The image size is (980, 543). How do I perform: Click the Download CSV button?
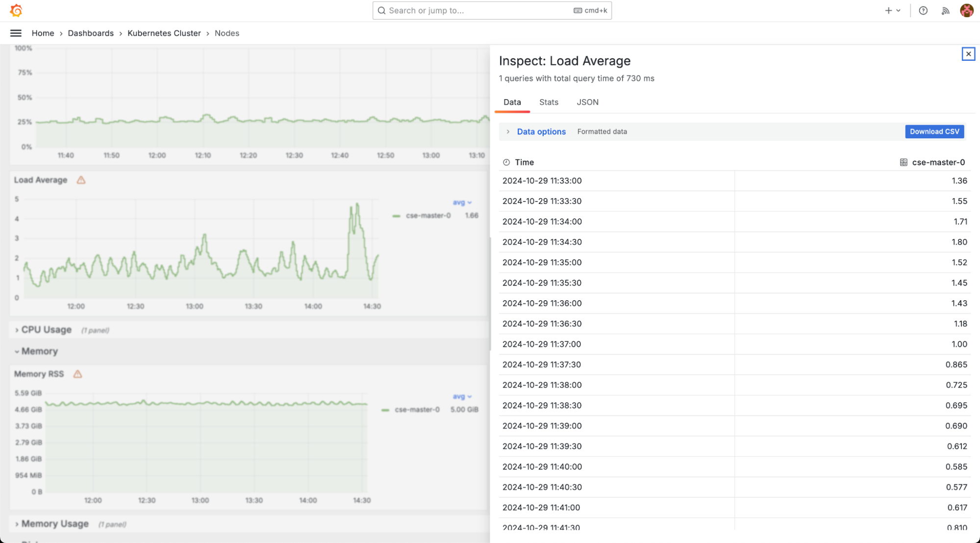click(934, 131)
